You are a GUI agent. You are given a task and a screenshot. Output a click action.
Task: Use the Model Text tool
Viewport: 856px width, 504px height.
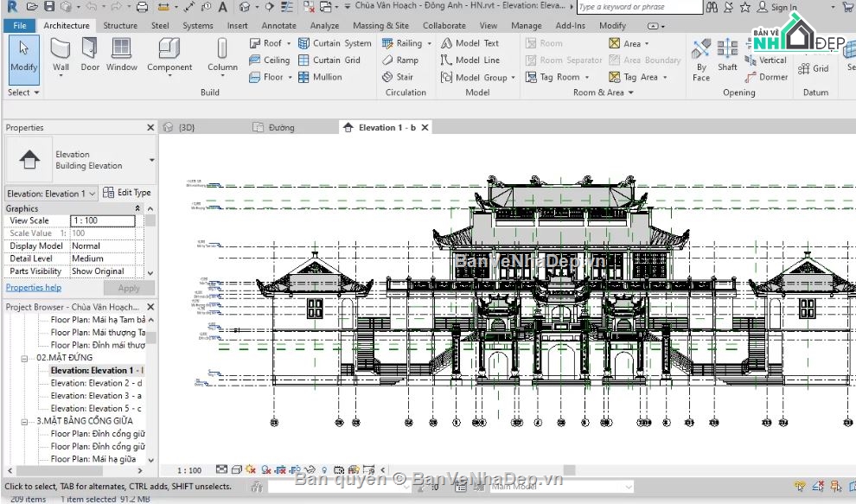[470, 43]
